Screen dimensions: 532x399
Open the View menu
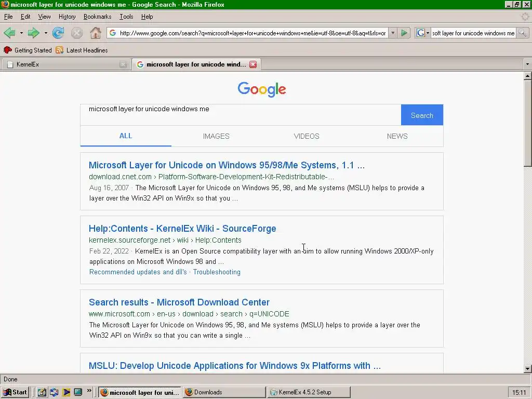(x=45, y=17)
